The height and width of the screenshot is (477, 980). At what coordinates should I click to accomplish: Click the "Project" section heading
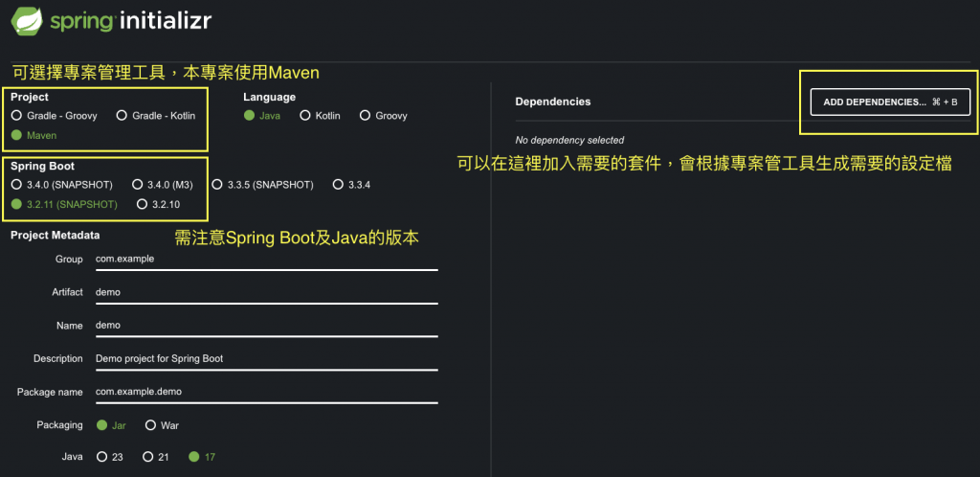point(30,98)
